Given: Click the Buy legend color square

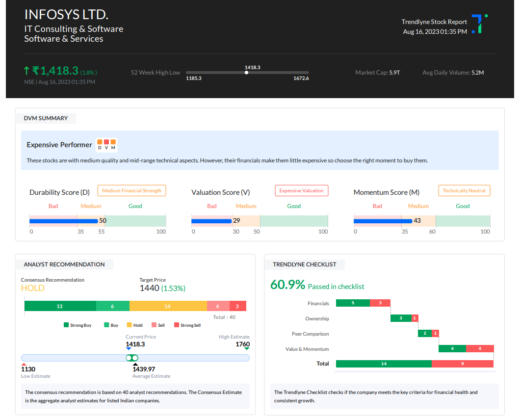Looking at the screenshot, I should 106,325.
